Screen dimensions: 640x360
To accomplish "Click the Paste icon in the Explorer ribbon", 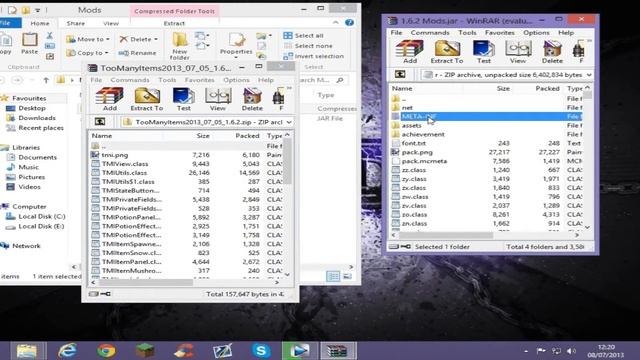I will coord(29,44).
